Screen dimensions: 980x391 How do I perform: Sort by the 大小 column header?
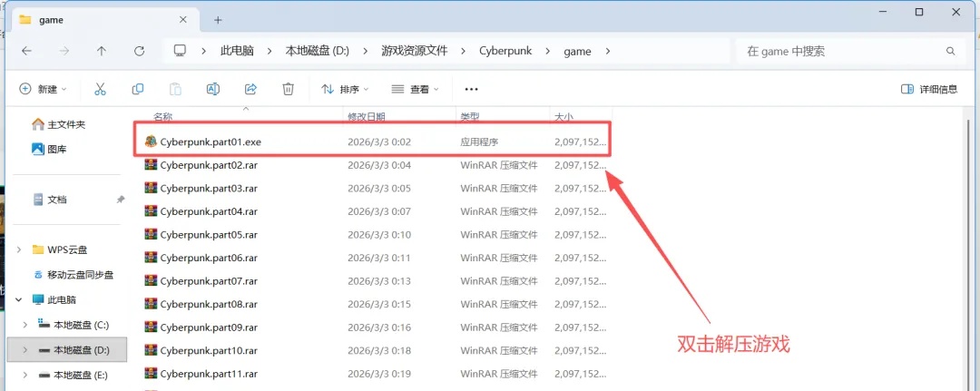563,117
